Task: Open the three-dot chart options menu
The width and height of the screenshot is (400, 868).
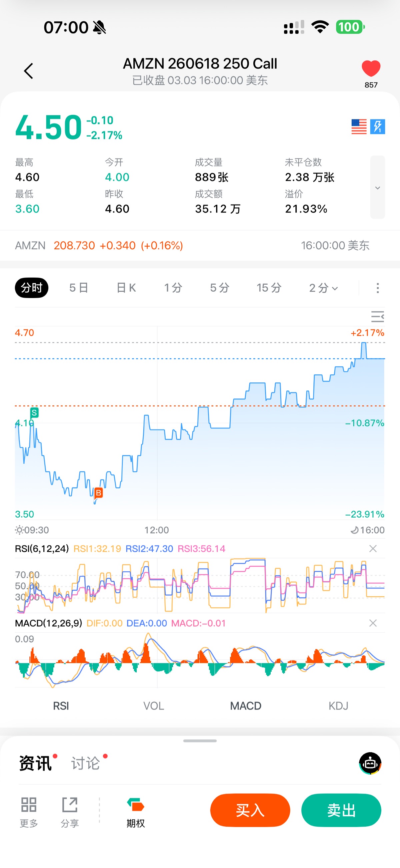Action: (377, 288)
